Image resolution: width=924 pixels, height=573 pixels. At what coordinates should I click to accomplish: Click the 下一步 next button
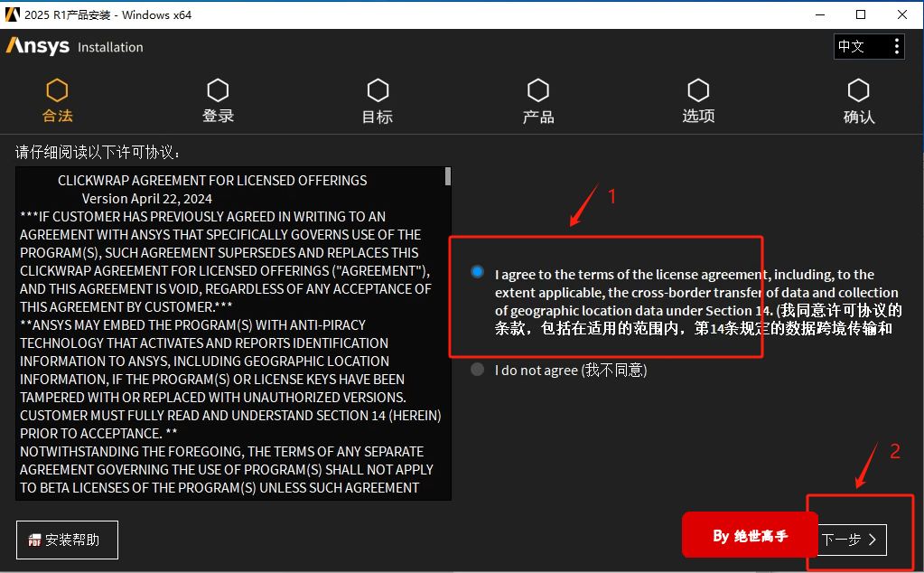coord(852,540)
